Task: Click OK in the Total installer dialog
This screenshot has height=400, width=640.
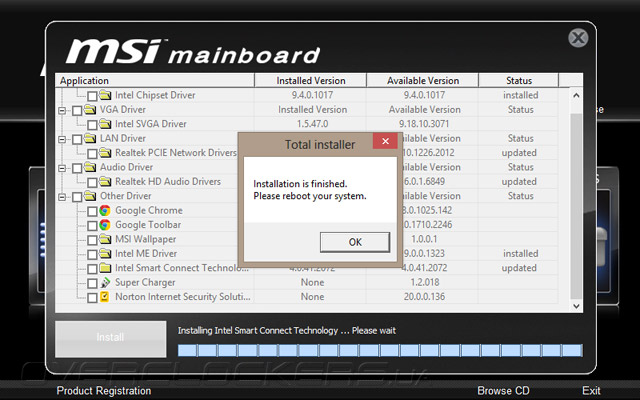Action: click(x=355, y=242)
